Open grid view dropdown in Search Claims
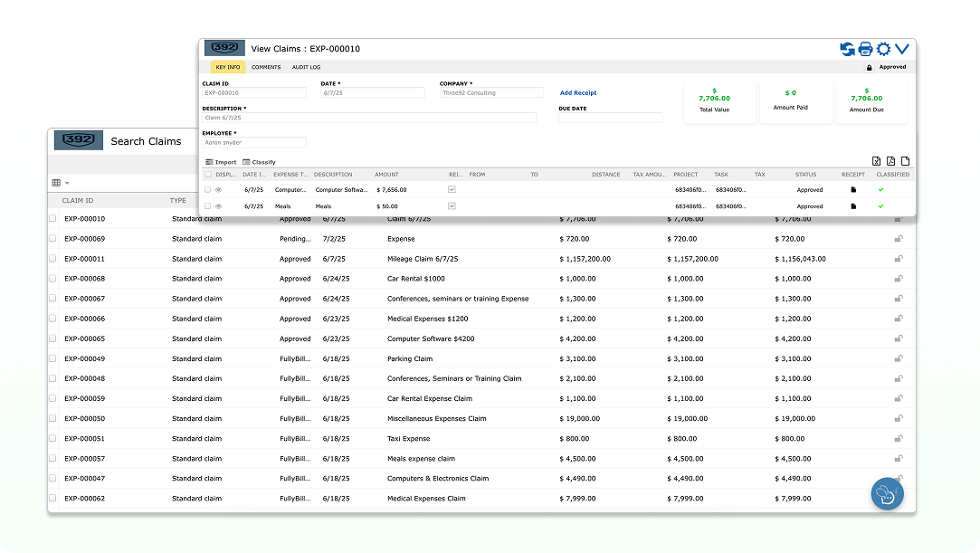The image size is (980, 553). click(x=61, y=183)
